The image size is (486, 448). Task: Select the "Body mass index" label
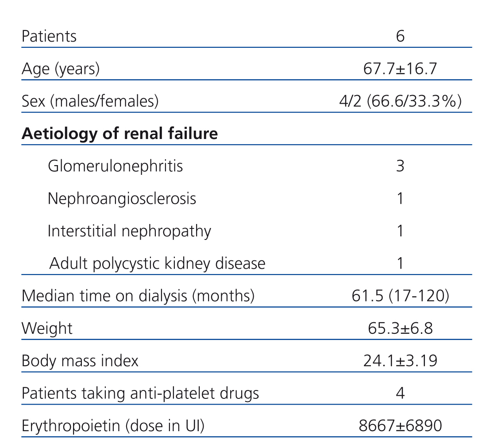point(80,361)
